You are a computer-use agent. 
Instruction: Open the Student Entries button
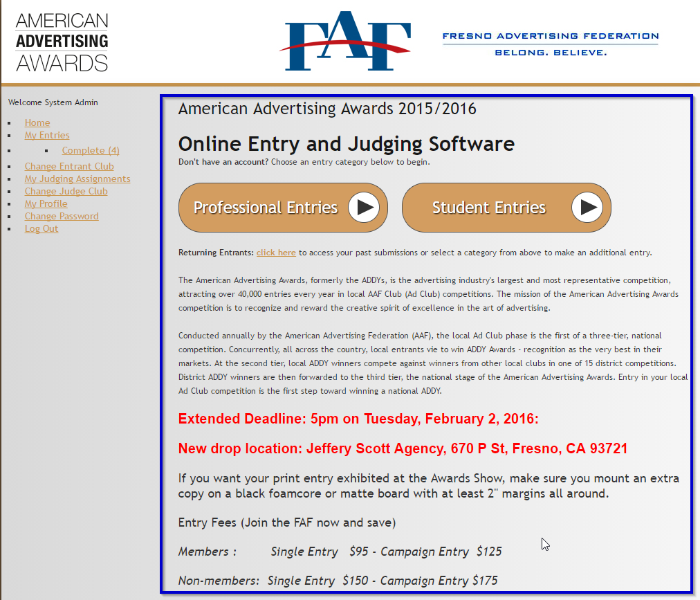click(506, 208)
